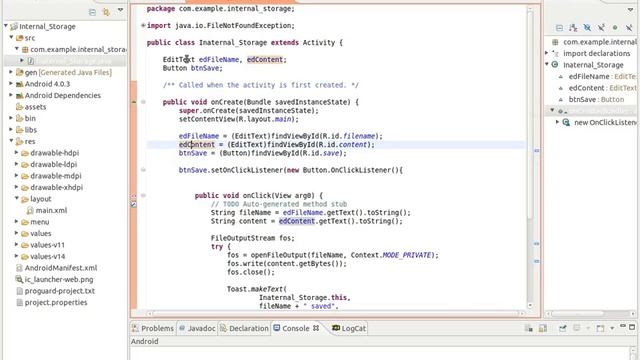Click Display Selected Console icon

click(577, 328)
